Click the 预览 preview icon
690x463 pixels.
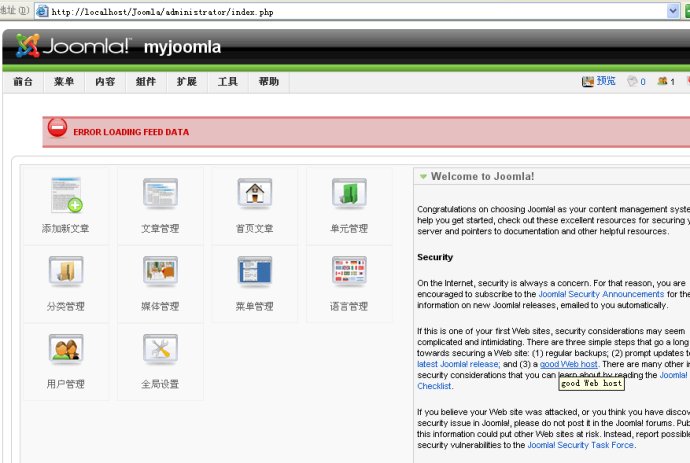pos(588,81)
